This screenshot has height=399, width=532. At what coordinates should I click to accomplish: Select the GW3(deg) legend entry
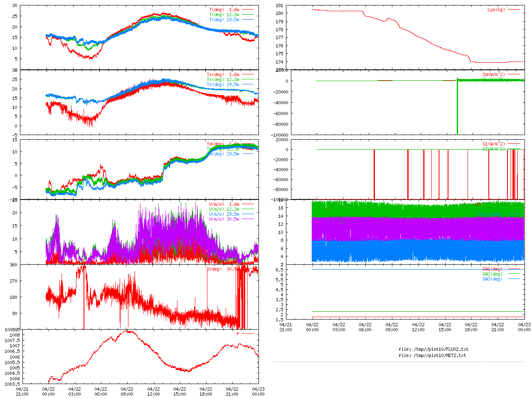493,279
